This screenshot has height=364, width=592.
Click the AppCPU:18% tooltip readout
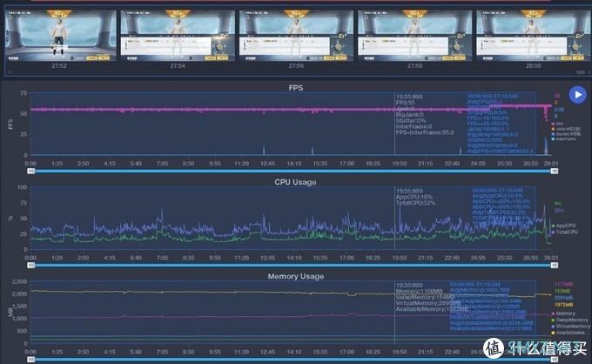tap(414, 197)
